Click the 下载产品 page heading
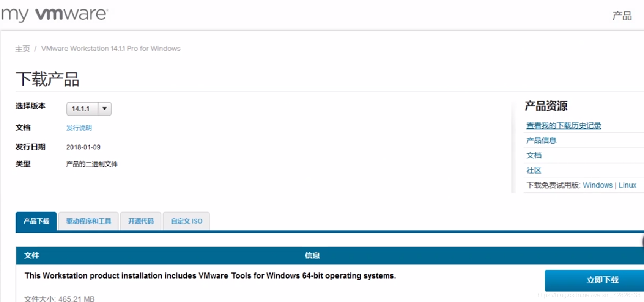Screen dimensions: 644x302 pyautogui.click(x=48, y=79)
